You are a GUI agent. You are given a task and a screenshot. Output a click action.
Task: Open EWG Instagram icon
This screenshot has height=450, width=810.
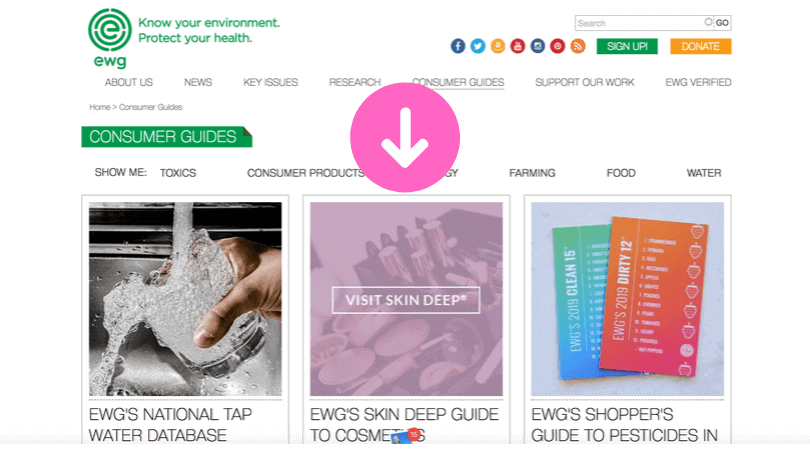[538, 46]
